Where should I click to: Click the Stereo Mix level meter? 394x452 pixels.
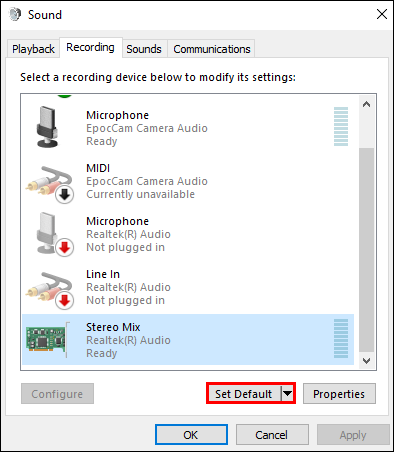pos(341,338)
